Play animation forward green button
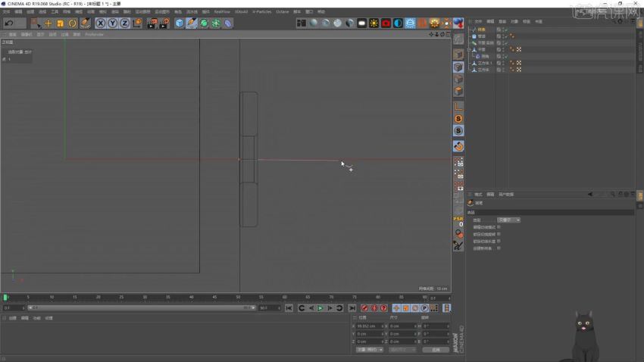The height and width of the screenshot is (362, 644). tap(320, 307)
